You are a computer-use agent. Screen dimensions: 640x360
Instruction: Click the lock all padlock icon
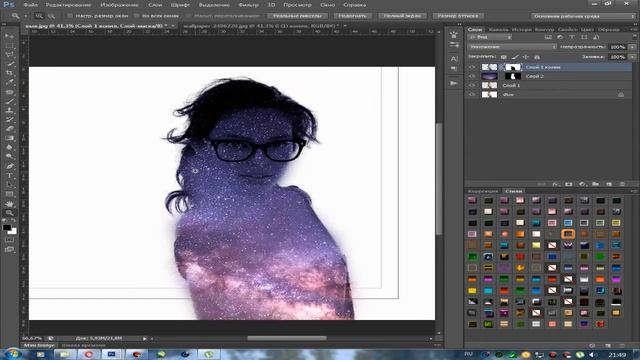[x=537, y=57]
